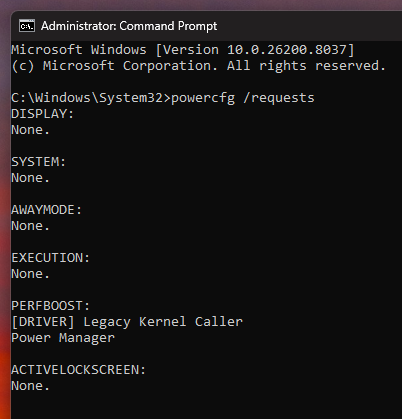Screen dimensions: 402x419
Task: Click the ACTIVELOCKSCREEN: heading in output
Action: click(x=78, y=370)
